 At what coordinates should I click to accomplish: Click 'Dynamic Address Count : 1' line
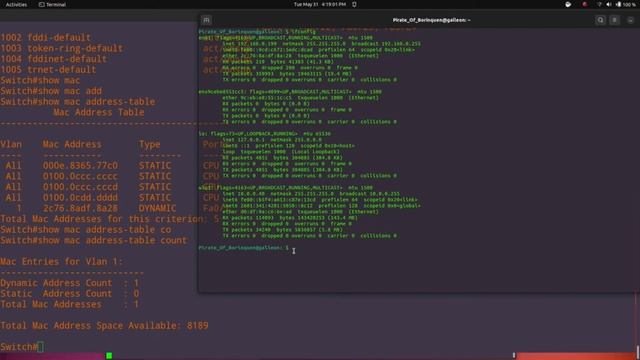[70, 283]
